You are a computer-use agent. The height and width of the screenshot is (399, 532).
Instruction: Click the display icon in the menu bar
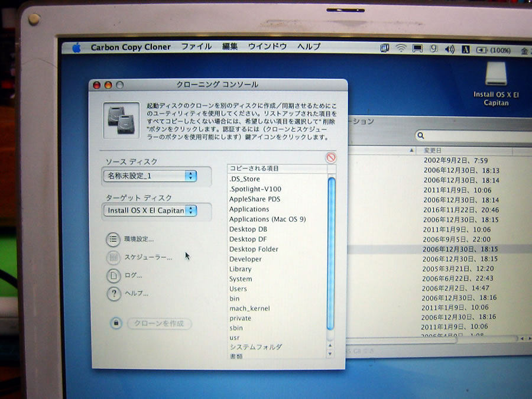[417, 49]
